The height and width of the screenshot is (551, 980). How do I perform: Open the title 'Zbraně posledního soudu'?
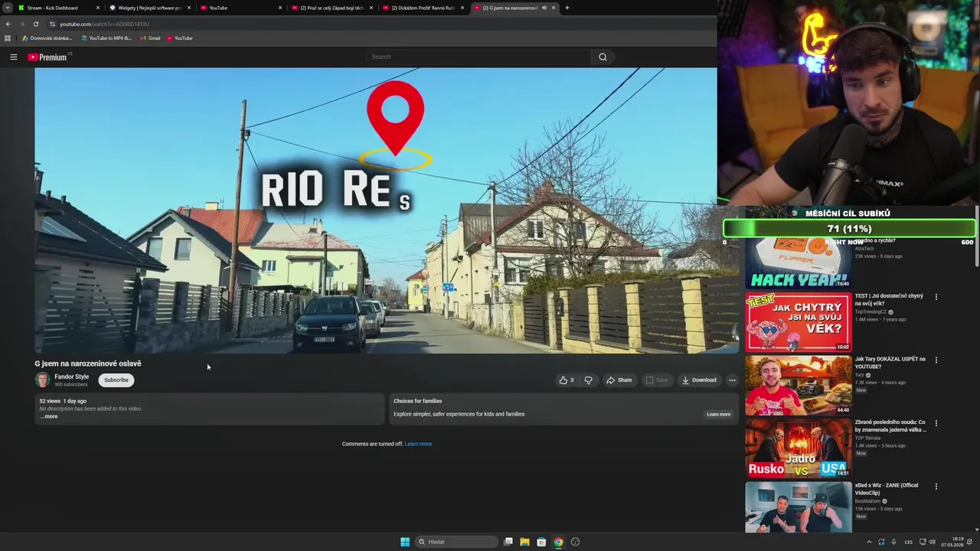890,425
